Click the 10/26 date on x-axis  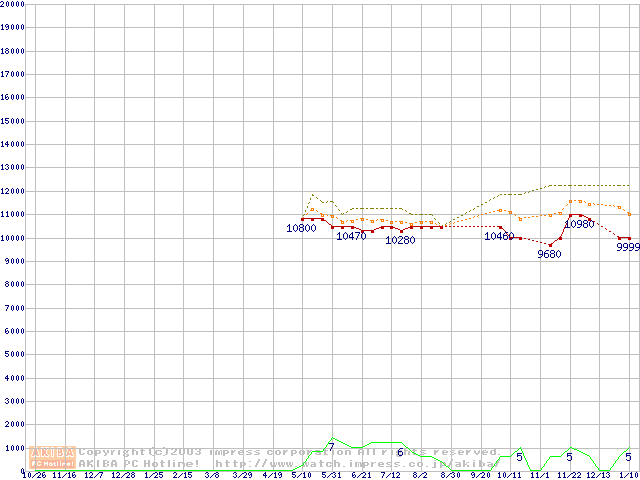(x=34, y=475)
